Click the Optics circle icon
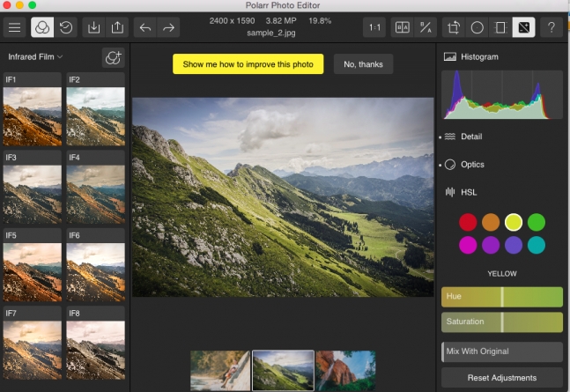This screenshot has height=392, width=570. tap(450, 165)
